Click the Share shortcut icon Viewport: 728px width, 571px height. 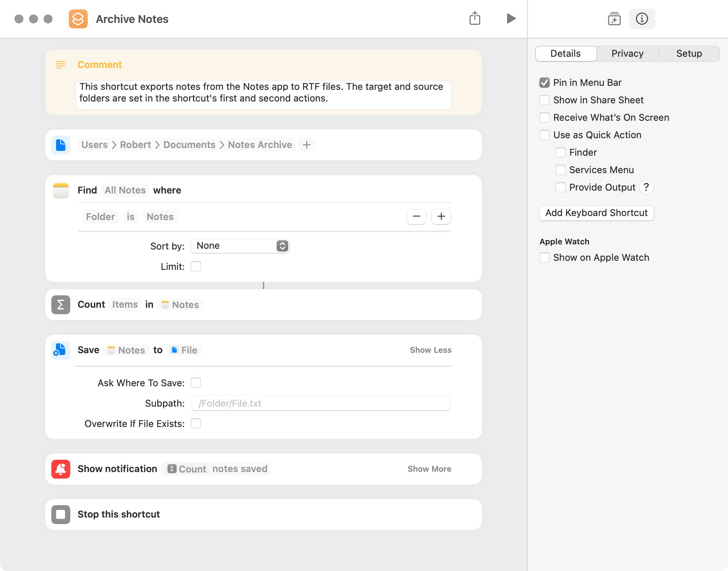coord(475,18)
